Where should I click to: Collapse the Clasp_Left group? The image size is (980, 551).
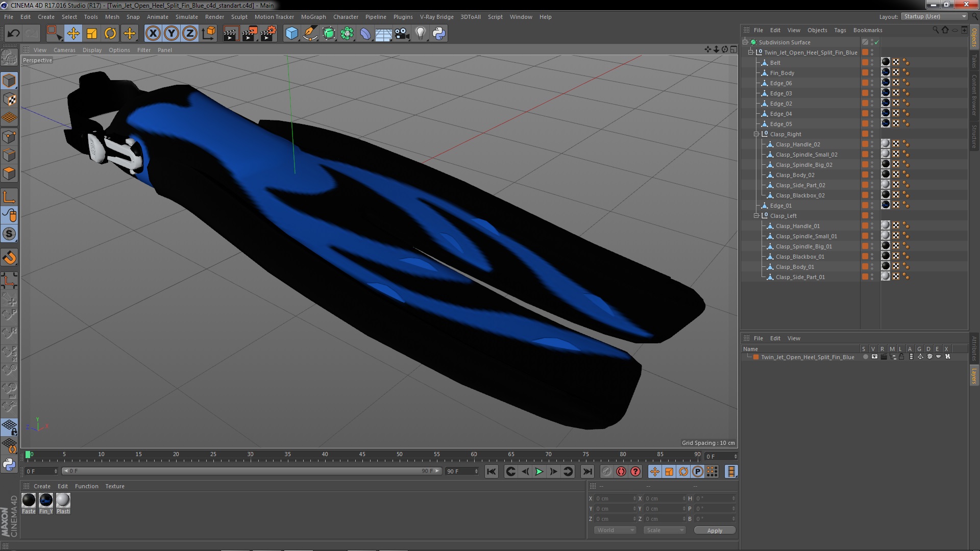pos(756,216)
